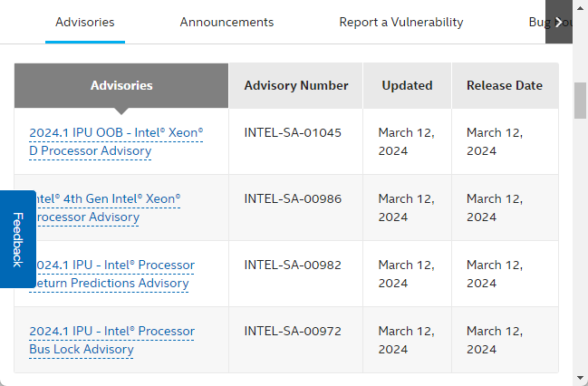Click the vertical scrollbar thumb
588x386 pixels.
click(x=580, y=101)
